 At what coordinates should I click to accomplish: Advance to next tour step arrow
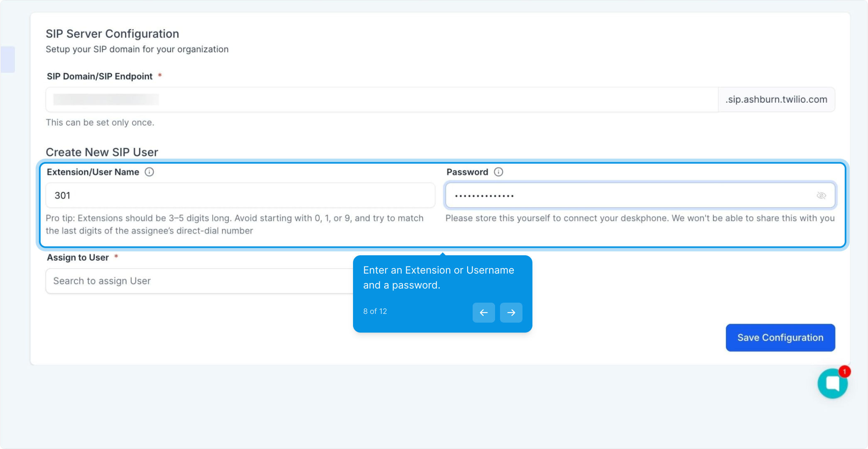coord(511,313)
